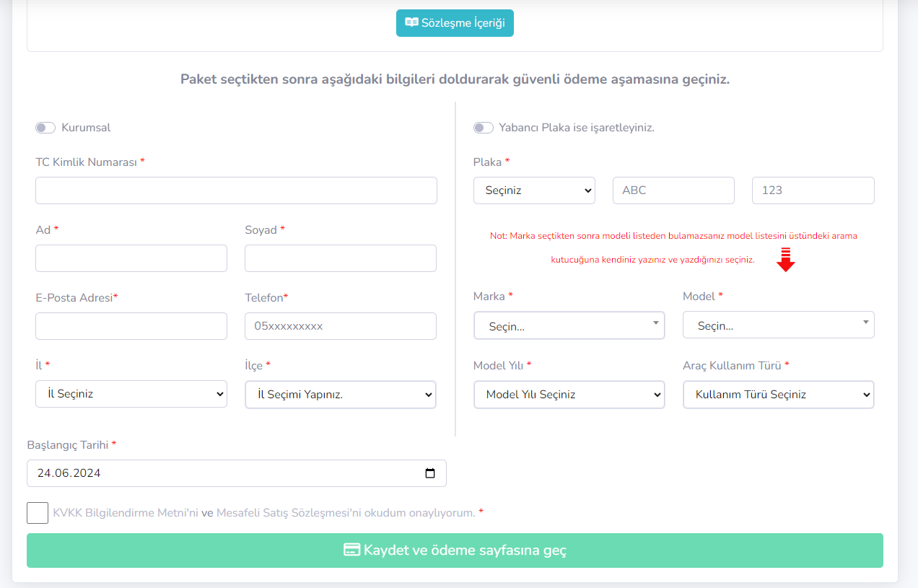The width and height of the screenshot is (918, 588).
Task: Click the red down arrow icon
Action: pyautogui.click(x=786, y=260)
